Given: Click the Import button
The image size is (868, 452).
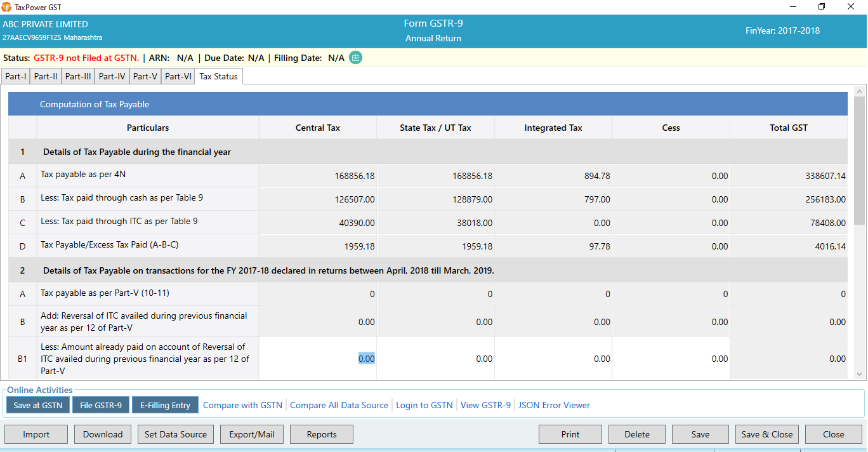Looking at the screenshot, I should click(x=36, y=434).
